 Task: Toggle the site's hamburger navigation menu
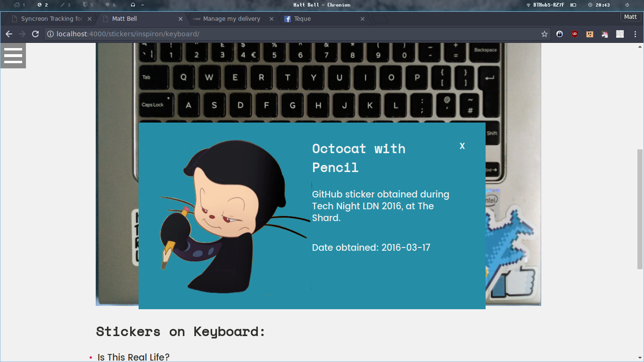coord(13,56)
